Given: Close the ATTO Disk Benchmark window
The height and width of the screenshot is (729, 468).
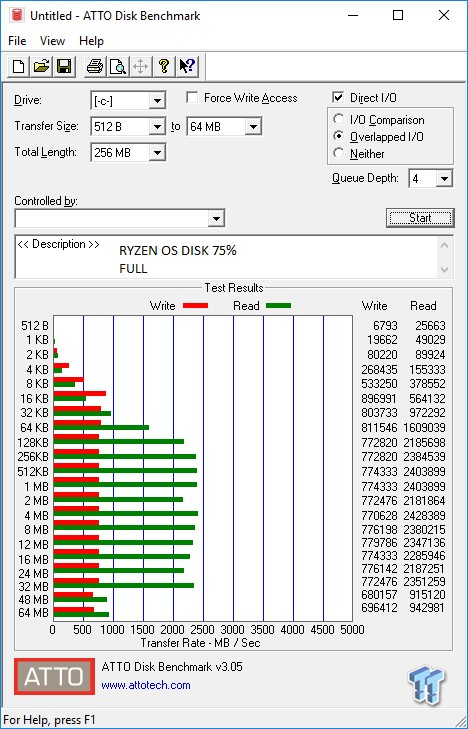Looking at the screenshot, I should 444,15.
